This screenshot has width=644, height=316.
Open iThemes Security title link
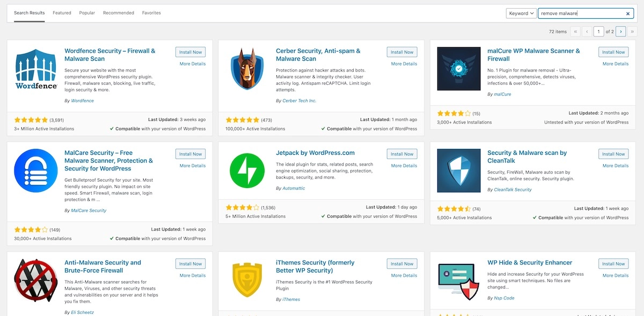(315, 267)
